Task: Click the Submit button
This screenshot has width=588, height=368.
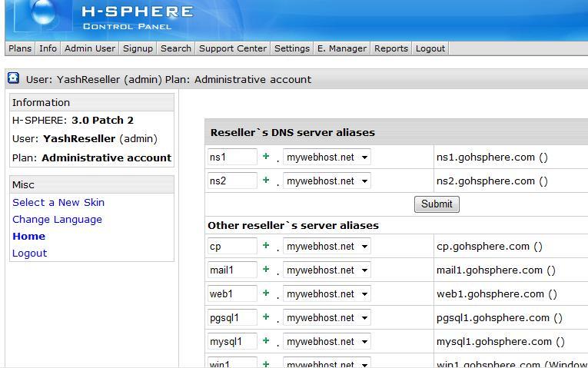Action: tap(437, 204)
